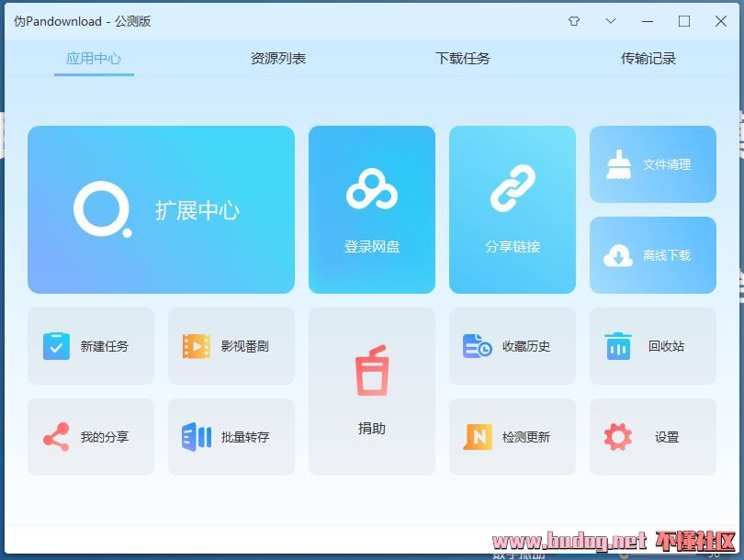Click the 分享链接 chain link icon
Screen dimensions: 744x560
[x=513, y=188]
